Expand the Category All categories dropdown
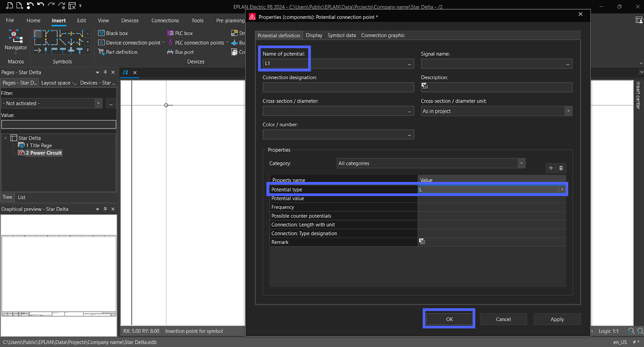The width and height of the screenshot is (644, 347). [x=521, y=163]
